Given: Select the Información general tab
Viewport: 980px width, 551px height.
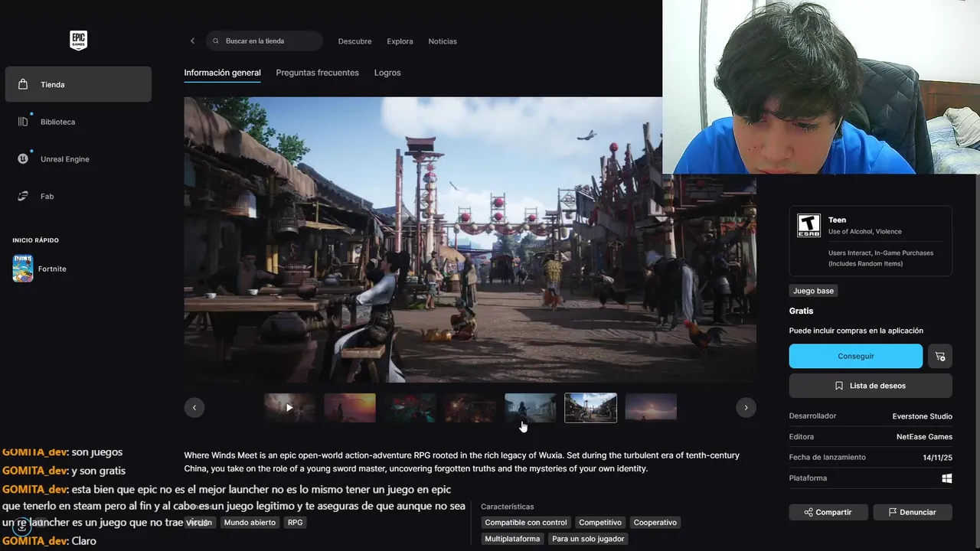Looking at the screenshot, I should point(222,73).
